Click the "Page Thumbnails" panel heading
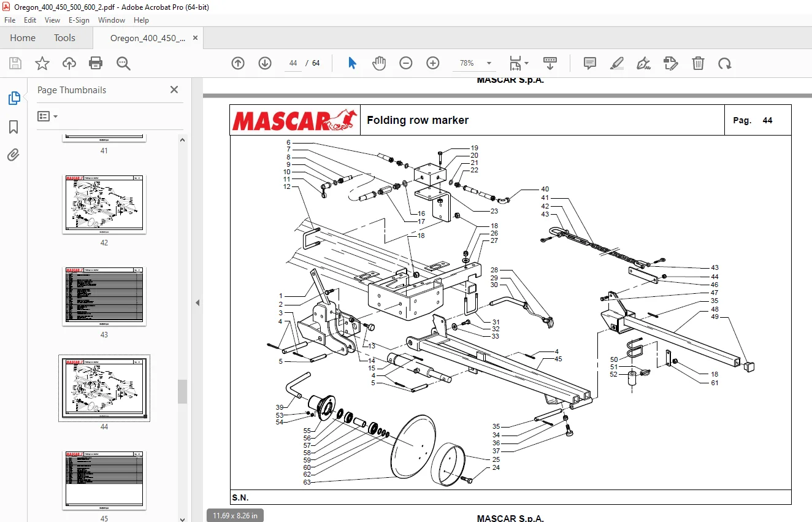Screen dimensions: 812x522 (x=72, y=90)
